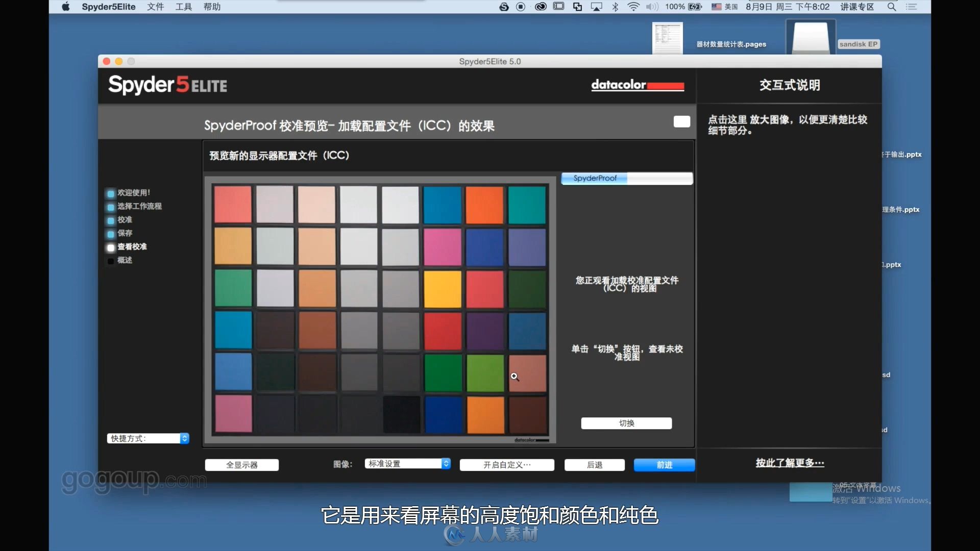Open the 快捷方式 dropdown
Screen dimensions: 980x551
point(148,438)
